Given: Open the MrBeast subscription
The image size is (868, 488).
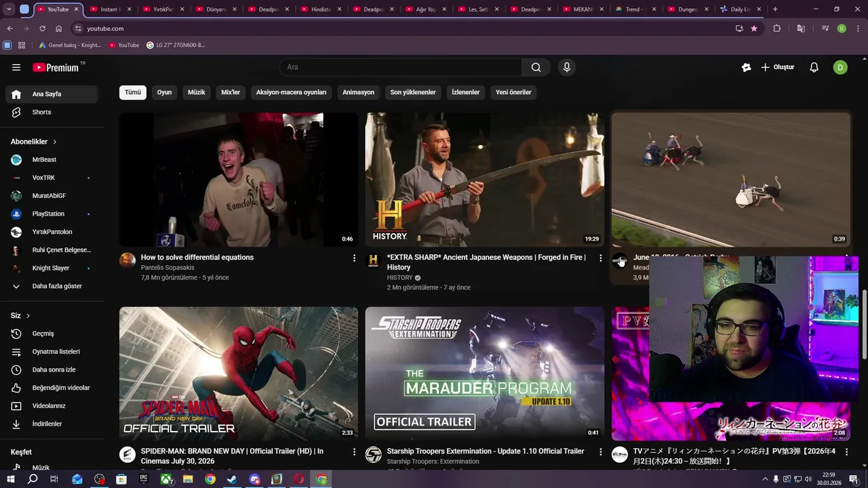Looking at the screenshot, I should click(52, 160).
